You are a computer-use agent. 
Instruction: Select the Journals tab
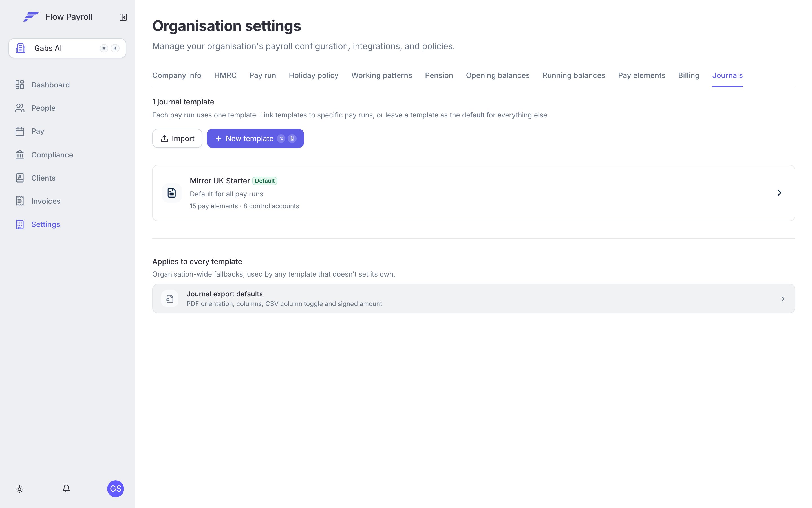(x=727, y=75)
